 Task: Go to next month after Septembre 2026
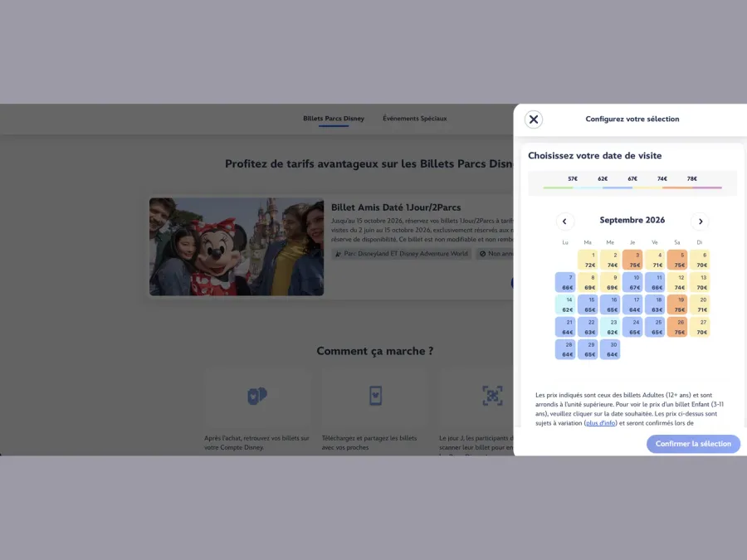coord(701,221)
